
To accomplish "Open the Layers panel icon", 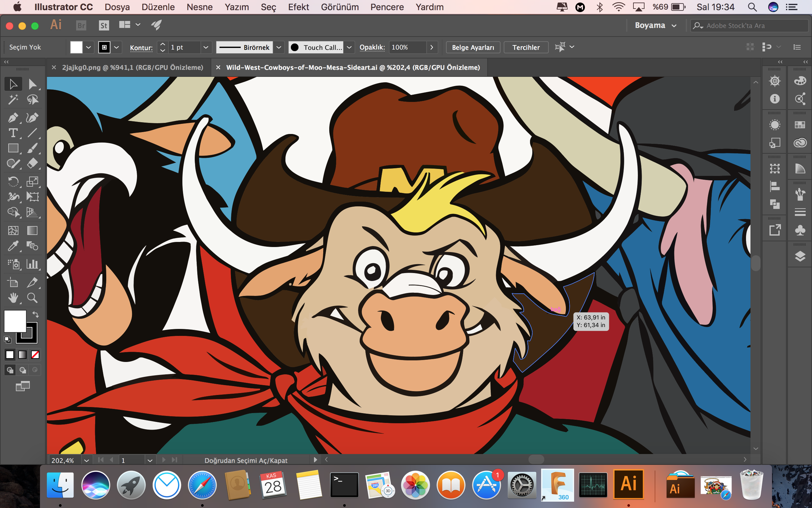I will click(800, 256).
